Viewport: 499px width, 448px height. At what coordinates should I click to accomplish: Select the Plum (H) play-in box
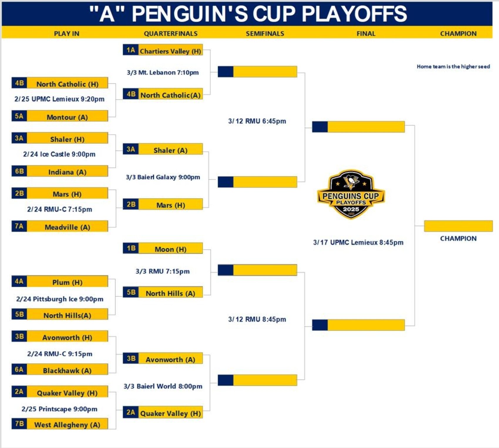pos(60,281)
